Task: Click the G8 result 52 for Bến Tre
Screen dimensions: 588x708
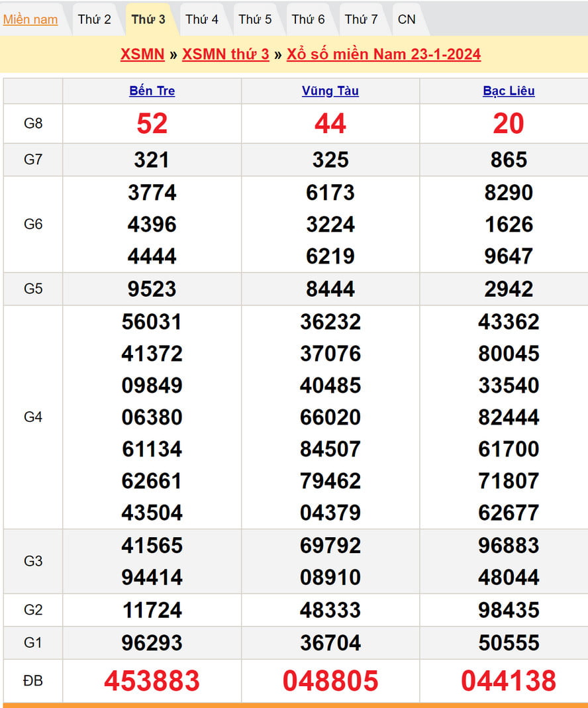Action: 152,123
